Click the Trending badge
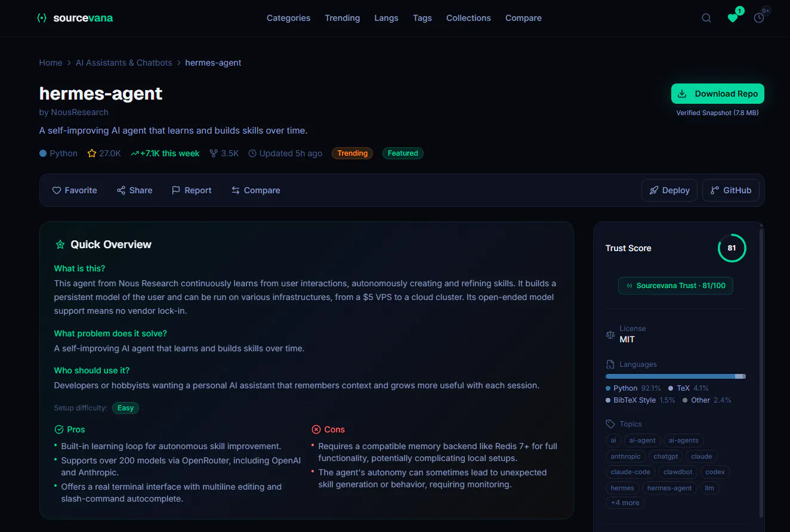Screen dimensions: 790x532 coord(353,153)
